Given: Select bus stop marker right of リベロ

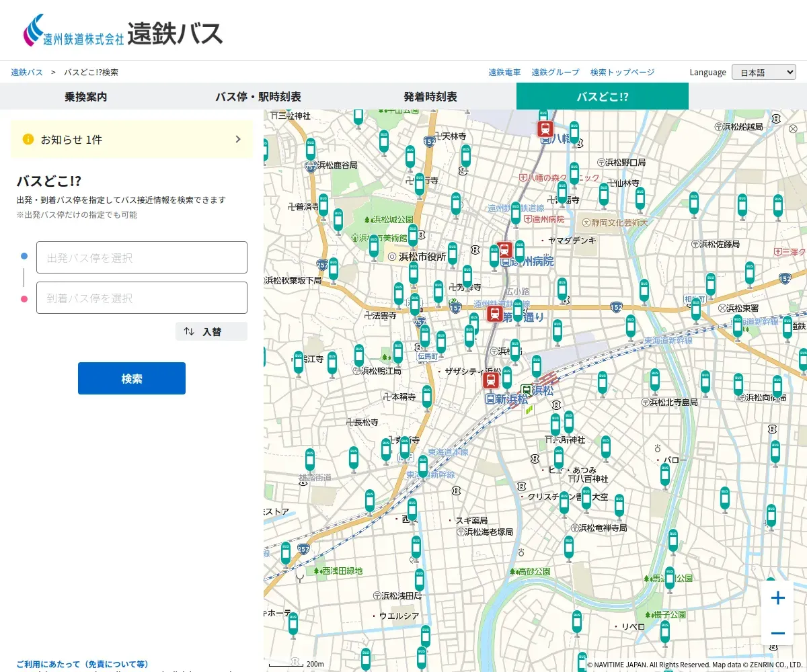Looking at the screenshot, I should tap(665, 634).
